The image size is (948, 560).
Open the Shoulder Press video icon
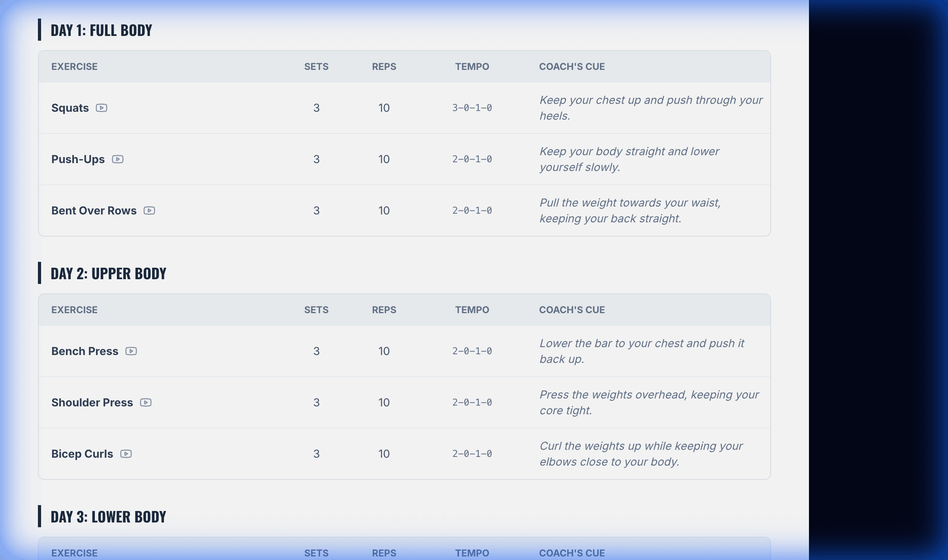(x=146, y=402)
